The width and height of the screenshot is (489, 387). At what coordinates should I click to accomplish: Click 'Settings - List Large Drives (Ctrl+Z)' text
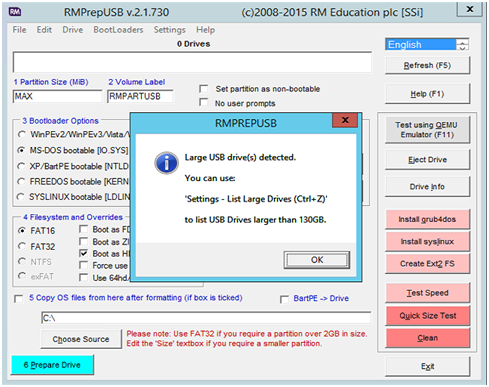coord(256,199)
